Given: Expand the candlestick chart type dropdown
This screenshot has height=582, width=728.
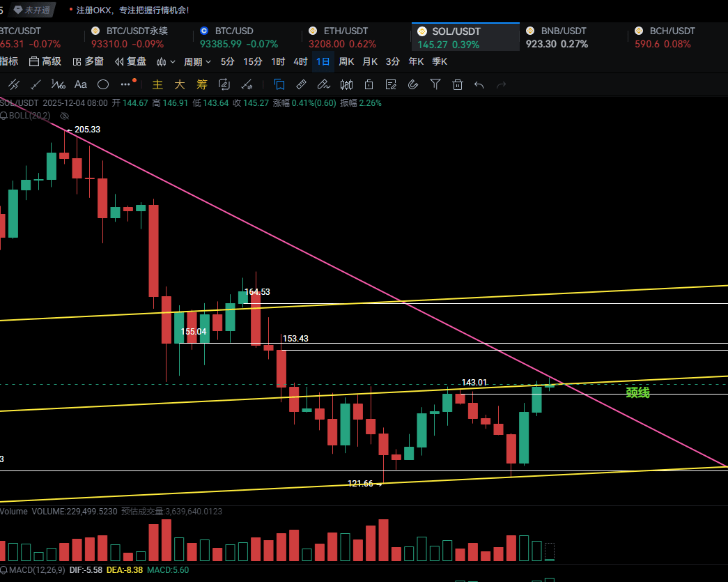Looking at the screenshot, I should (165, 61).
